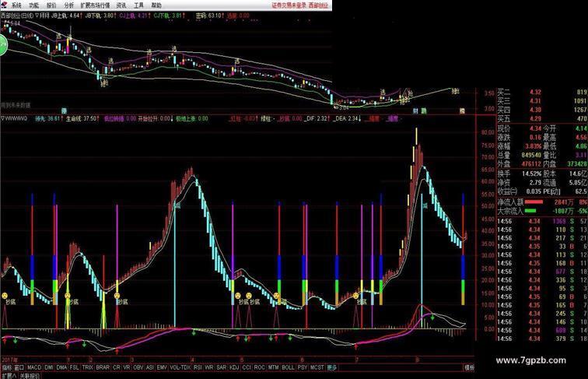
Task: Select the BOLL indicator tab
Action: [x=288, y=367]
